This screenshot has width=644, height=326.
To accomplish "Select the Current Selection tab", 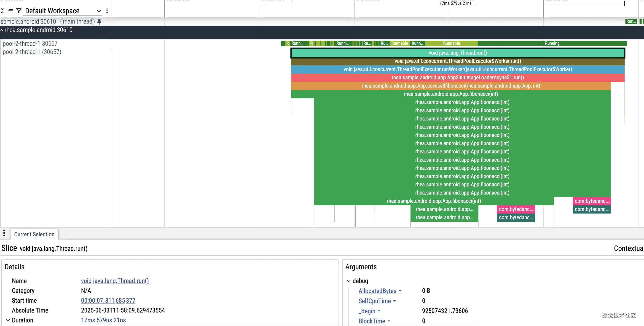I will (x=34, y=234).
